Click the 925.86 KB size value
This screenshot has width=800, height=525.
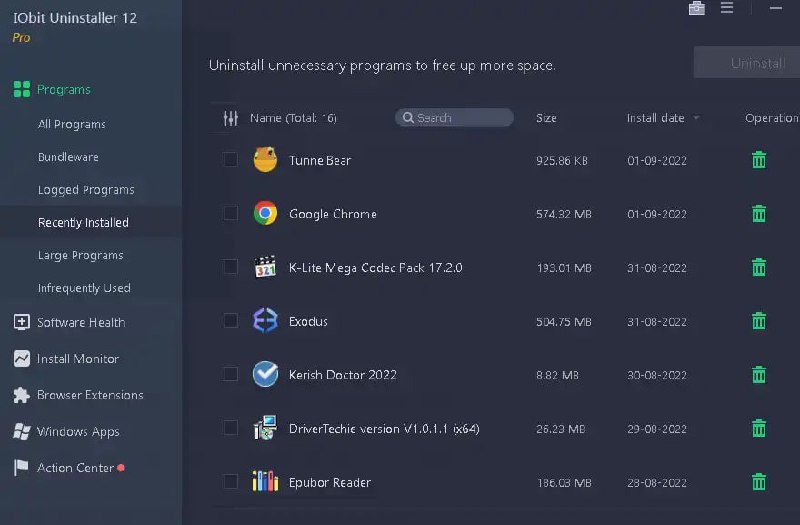click(x=562, y=160)
